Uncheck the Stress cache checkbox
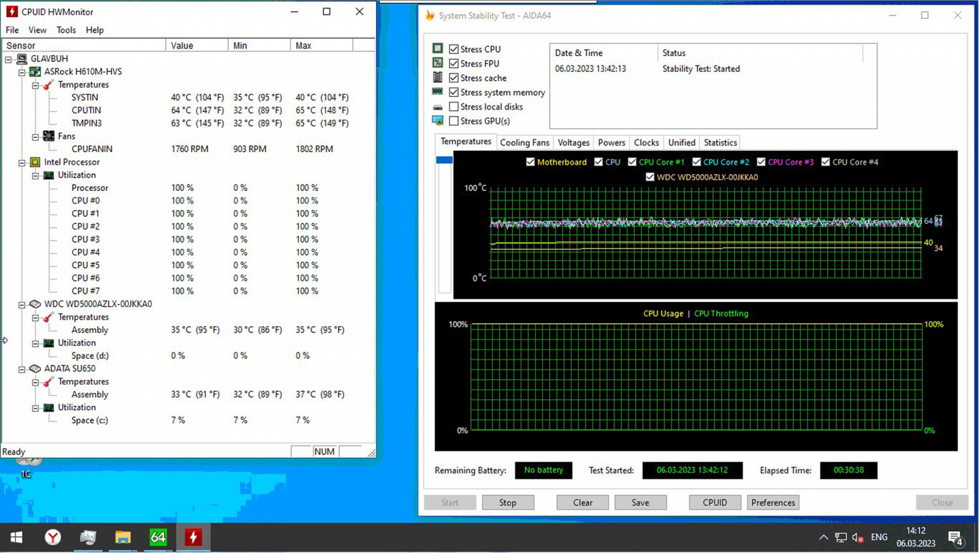Screen dimensions: 980x553 point(454,78)
